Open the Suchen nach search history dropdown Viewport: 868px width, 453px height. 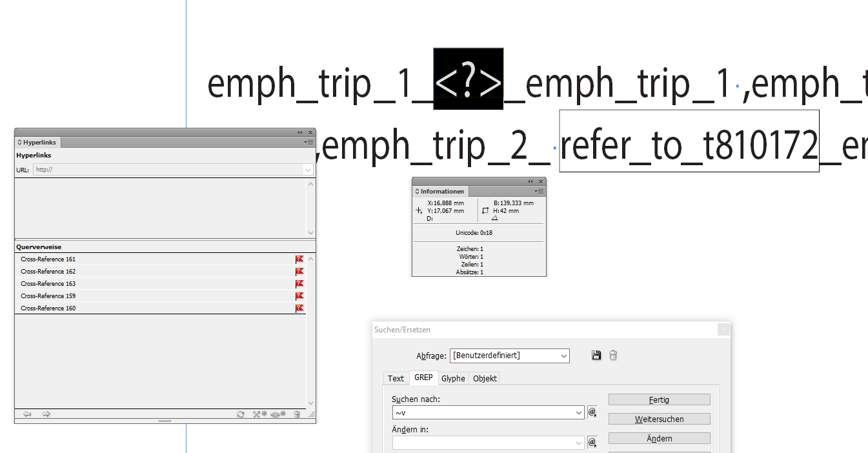point(578,412)
